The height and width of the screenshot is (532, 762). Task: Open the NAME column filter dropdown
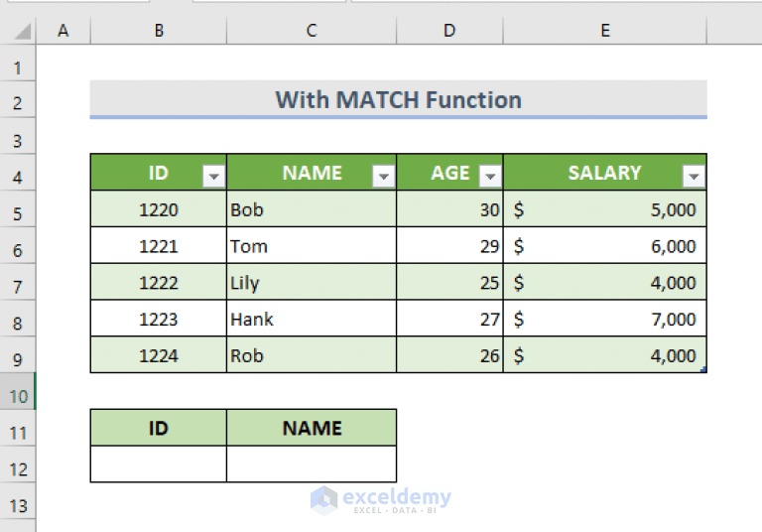(x=383, y=176)
